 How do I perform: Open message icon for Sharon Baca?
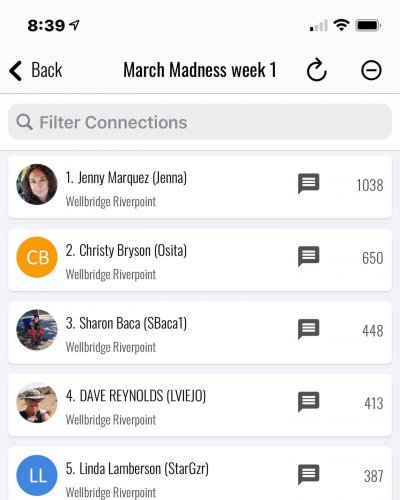pyautogui.click(x=308, y=329)
